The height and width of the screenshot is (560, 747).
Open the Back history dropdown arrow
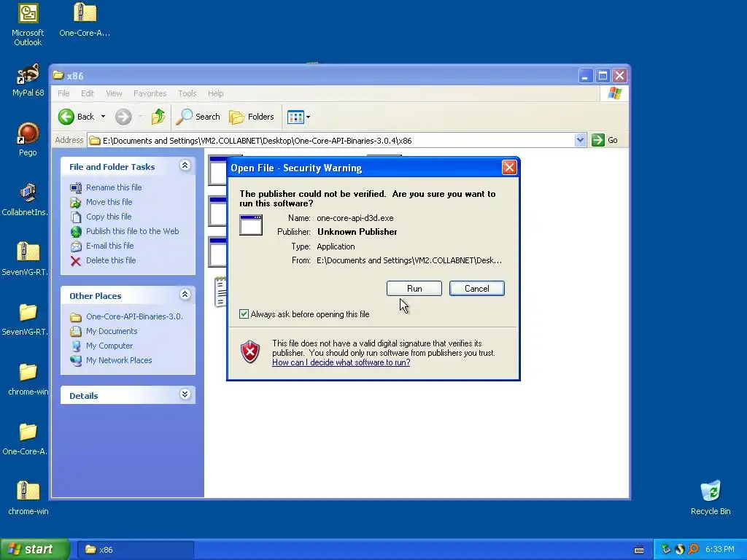coord(103,117)
